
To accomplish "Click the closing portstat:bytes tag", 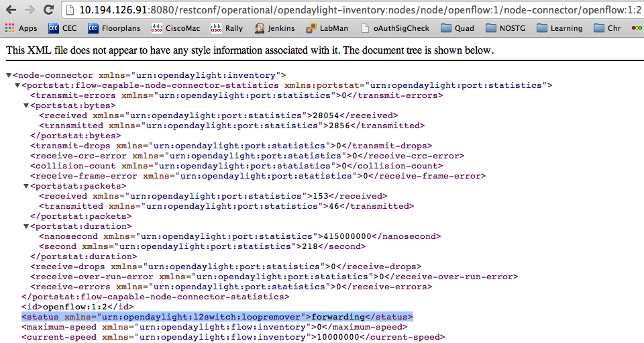I will 76,136.
